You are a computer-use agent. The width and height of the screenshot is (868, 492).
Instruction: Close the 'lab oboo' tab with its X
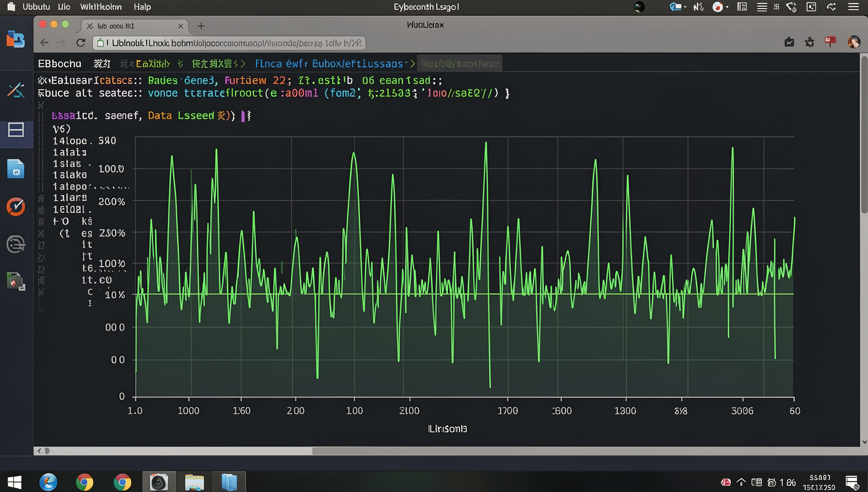click(x=181, y=26)
